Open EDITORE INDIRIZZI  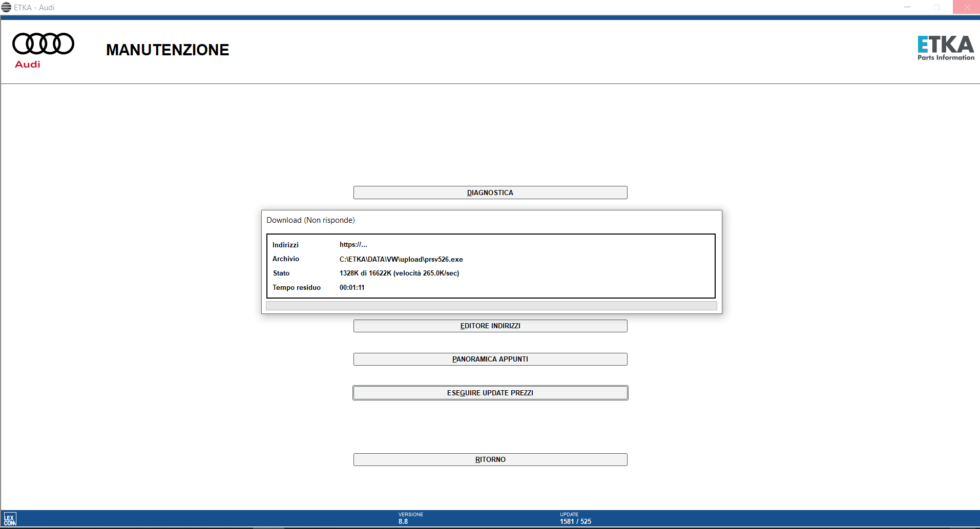pos(490,326)
